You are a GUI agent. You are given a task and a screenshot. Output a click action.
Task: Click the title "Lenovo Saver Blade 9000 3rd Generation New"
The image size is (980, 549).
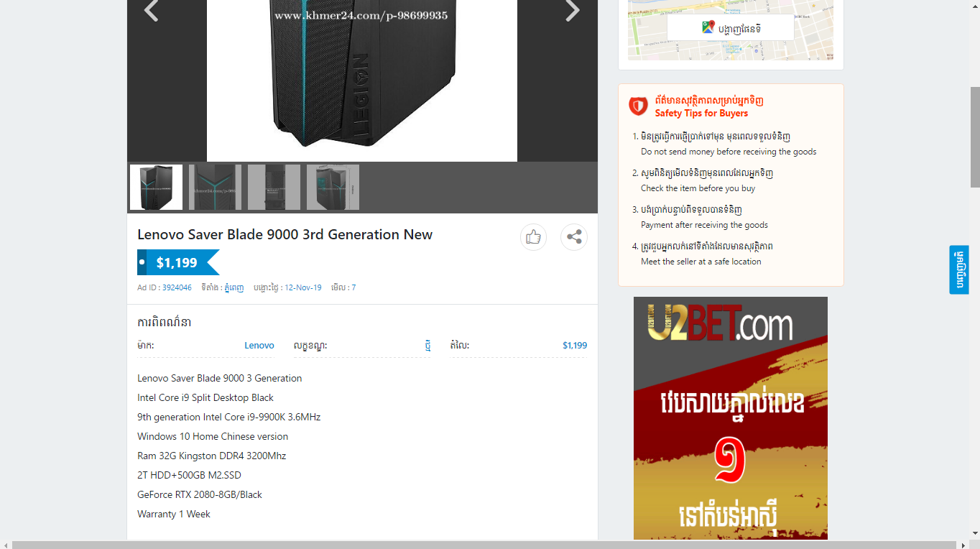[x=285, y=234]
